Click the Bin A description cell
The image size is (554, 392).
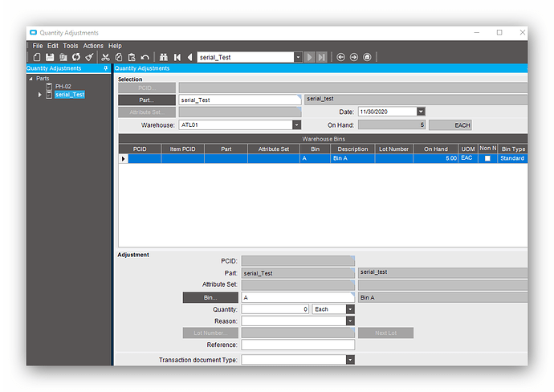352,158
